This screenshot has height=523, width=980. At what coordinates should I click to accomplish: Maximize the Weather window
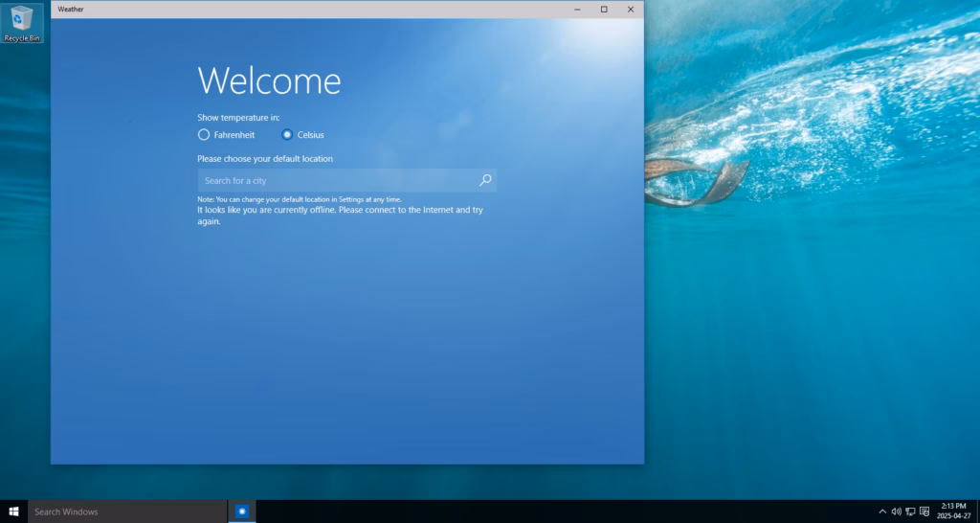pyautogui.click(x=604, y=10)
